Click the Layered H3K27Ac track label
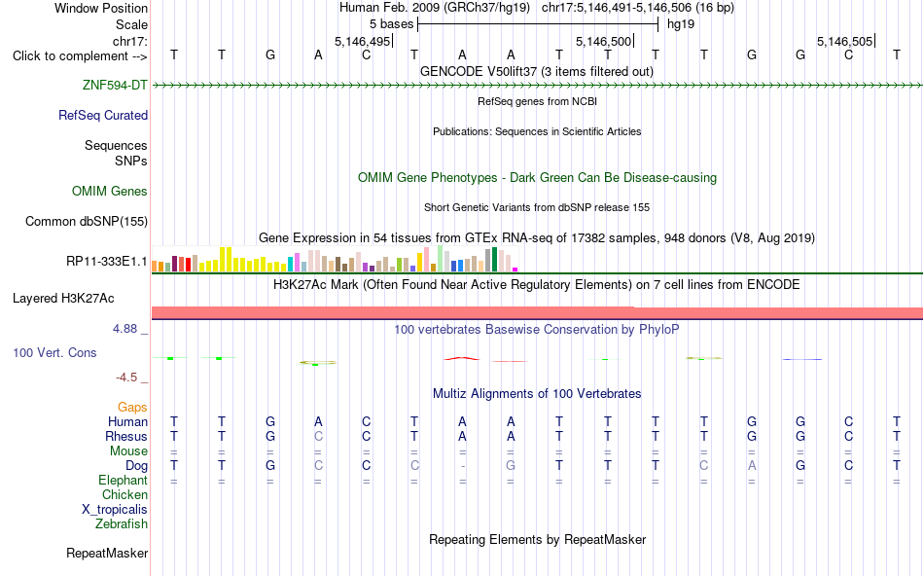Viewport: 924px width, 576px height. (x=63, y=299)
